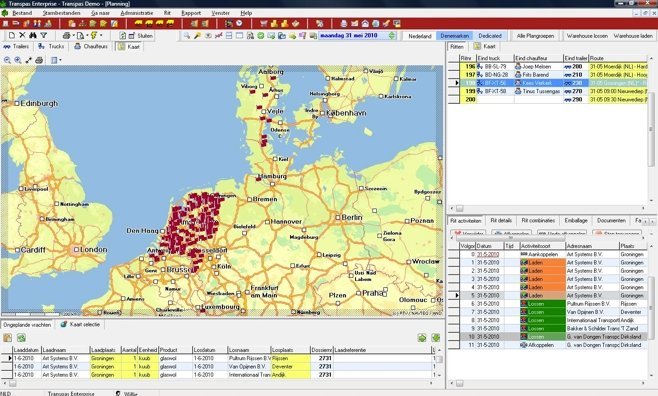This screenshot has width=658, height=396.
Task: Click the Alle Plangroepen button
Action: [x=535, y=36]
